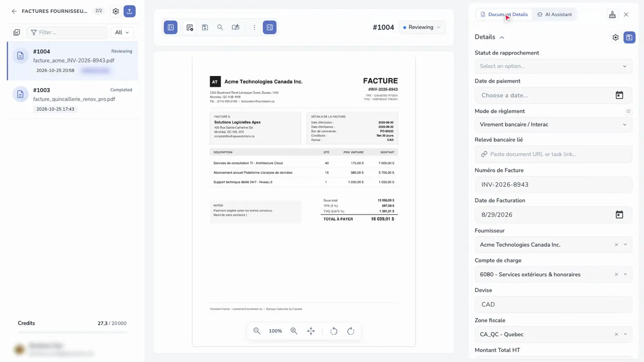Collapse the Details section chevron
The width and height of the screenshot is (644, 362).
click(x=502, y=38)
